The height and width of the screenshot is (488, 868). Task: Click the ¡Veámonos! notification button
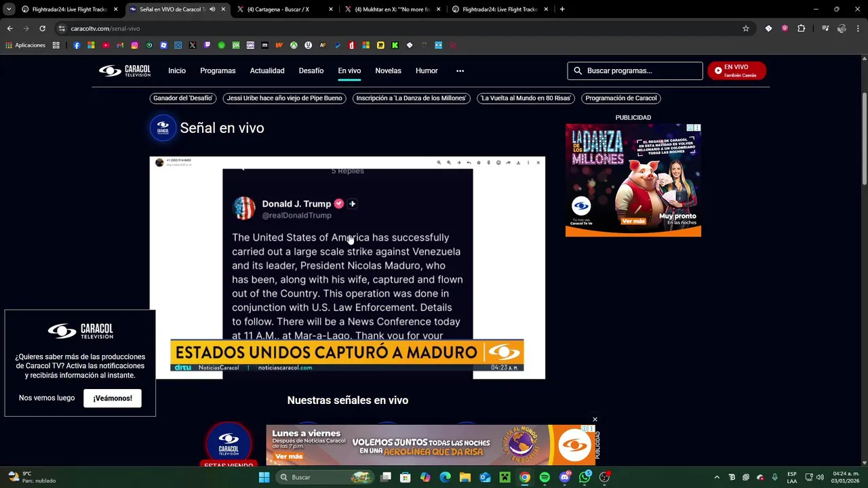point(113,398)
